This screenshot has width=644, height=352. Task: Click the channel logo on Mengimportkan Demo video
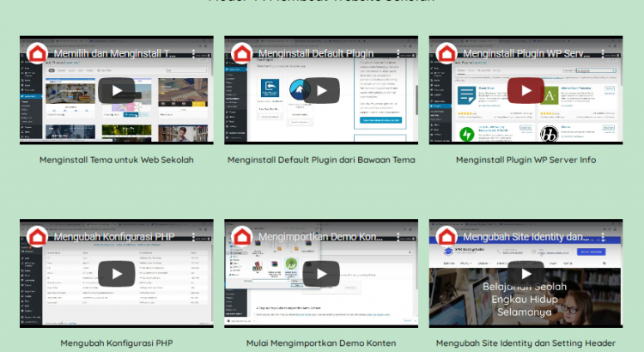click(x=242, y=237)
